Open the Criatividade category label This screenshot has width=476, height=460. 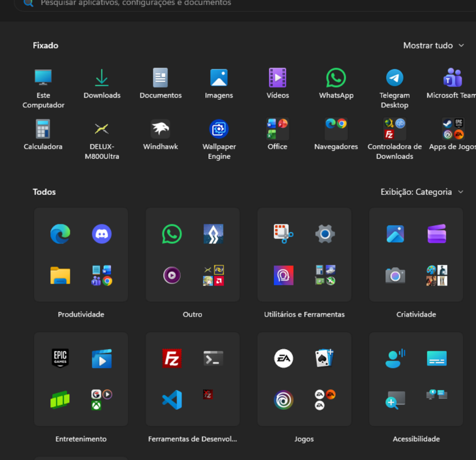click(416, 315)
